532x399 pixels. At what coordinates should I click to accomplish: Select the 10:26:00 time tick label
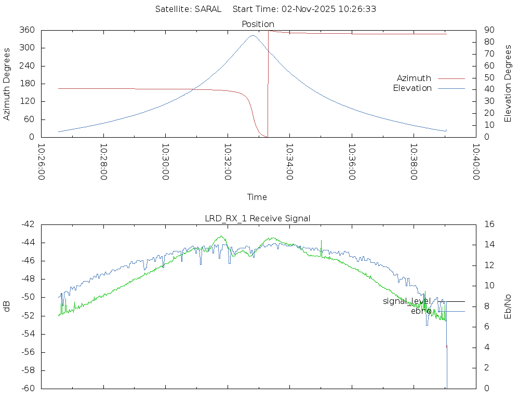click(x=42, y=162)
